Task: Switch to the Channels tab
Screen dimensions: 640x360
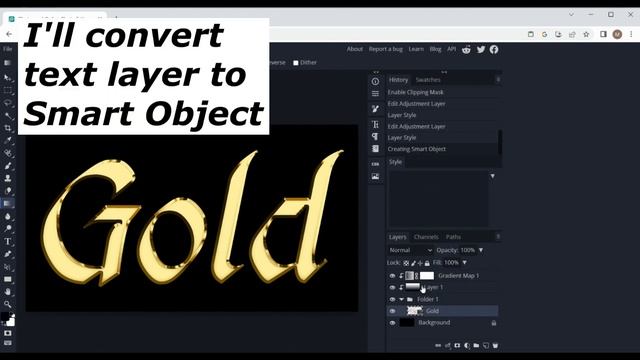Action: [x=426, y=237]
